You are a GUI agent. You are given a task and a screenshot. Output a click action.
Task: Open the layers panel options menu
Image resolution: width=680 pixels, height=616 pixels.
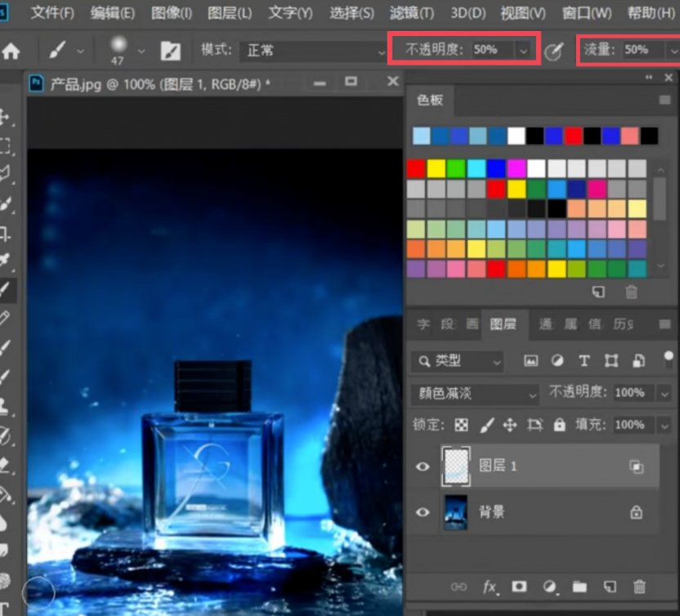(x=664, y=324)
